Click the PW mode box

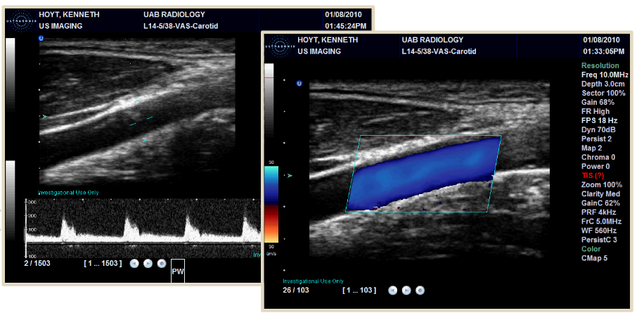[x=178, y=271]
